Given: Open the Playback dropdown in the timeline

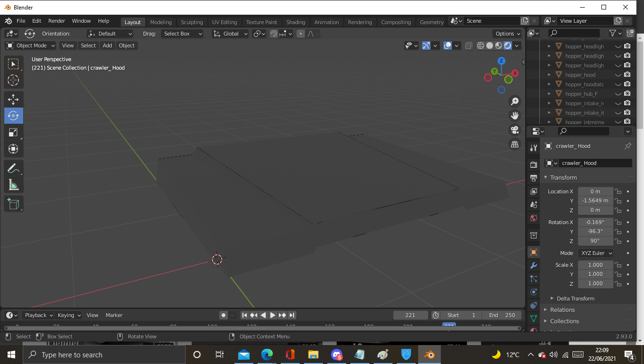Looking at the screenshot, I should click(x=38, y=315).
